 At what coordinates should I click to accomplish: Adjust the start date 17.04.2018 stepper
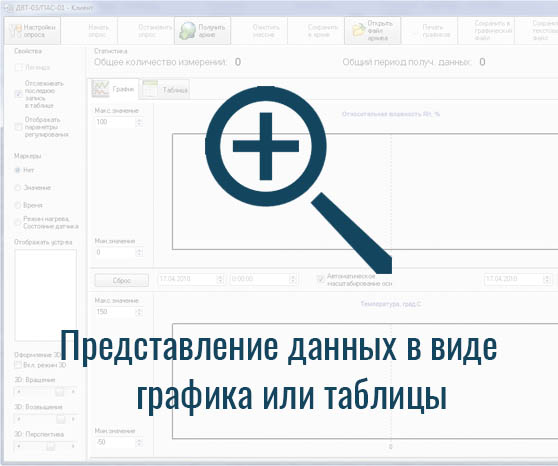coord(220,279)
